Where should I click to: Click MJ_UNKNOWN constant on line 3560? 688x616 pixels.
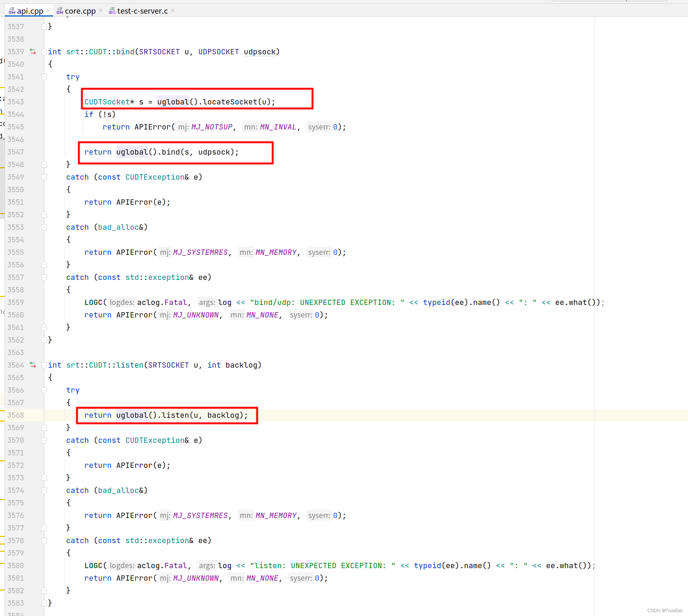pyautogui.click(x=196, y=315)
